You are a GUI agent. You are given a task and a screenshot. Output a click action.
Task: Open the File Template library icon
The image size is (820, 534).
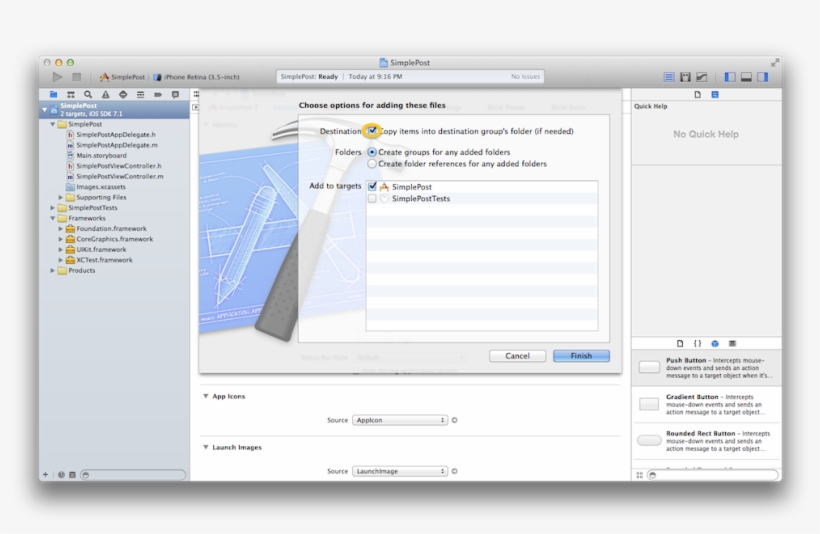680,344
